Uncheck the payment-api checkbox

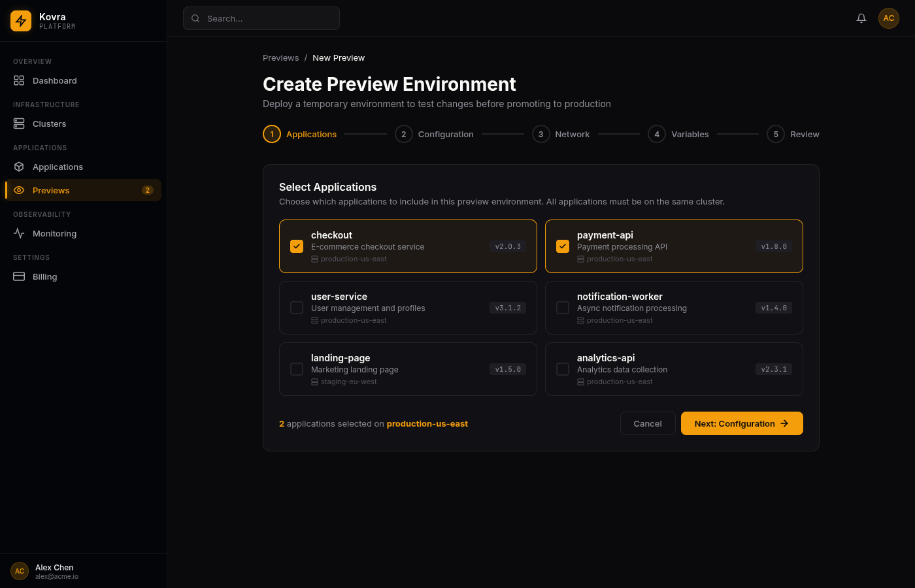[x=563, y=246]
